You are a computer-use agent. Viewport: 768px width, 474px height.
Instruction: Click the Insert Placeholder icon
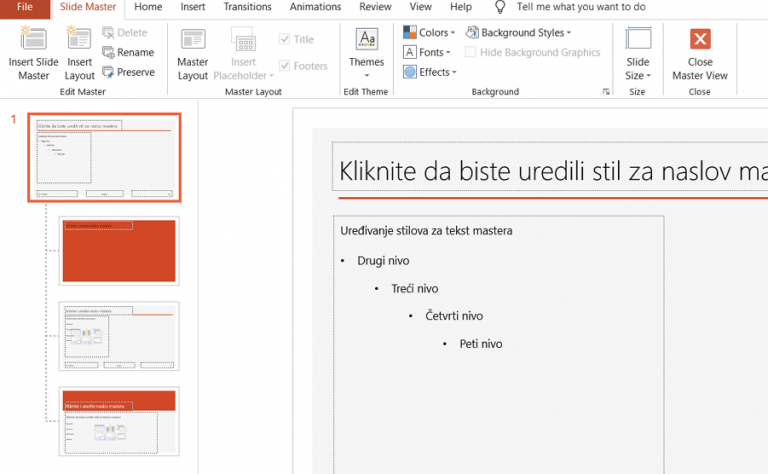coord(243,39)
